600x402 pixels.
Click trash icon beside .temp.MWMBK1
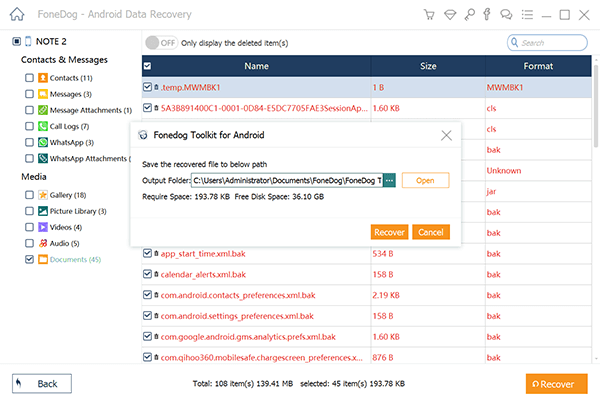click(x=156, y=88)
